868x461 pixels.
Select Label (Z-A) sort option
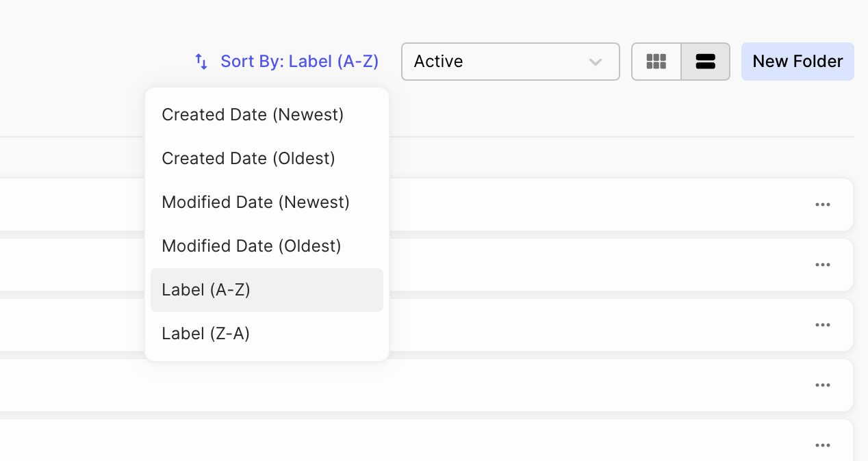click(x=205, y=334)
